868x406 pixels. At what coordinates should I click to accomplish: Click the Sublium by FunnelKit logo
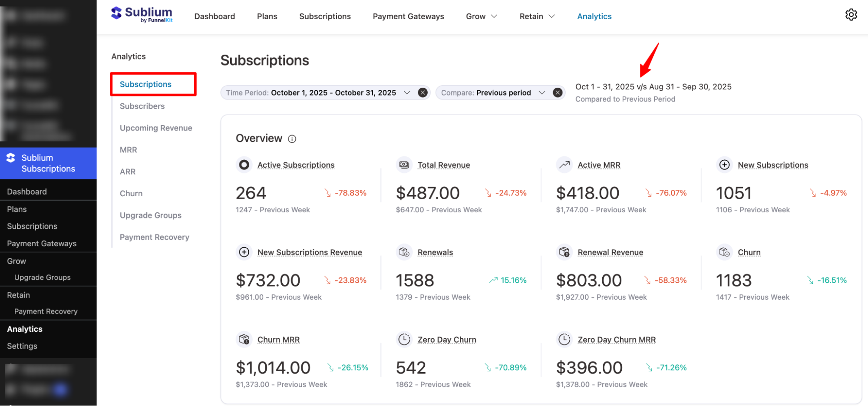coord(142,14)
